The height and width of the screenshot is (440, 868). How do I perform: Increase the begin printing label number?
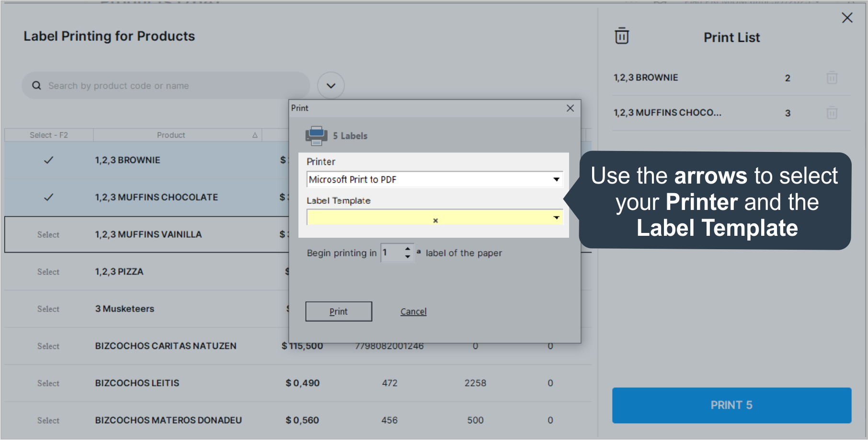(x=408, y=248)
